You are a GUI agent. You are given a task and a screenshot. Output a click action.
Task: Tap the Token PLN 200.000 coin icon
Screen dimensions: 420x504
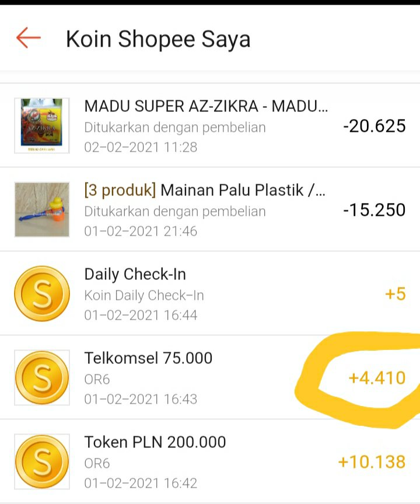coord(42,461)
